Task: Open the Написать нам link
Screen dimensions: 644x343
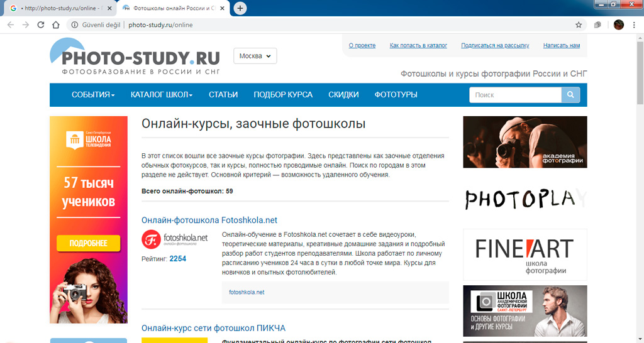Action: pos(562,45)
